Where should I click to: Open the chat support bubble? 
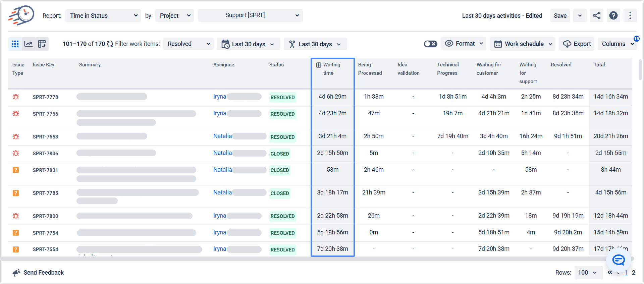pyautogui.click(x=619, y=260)
